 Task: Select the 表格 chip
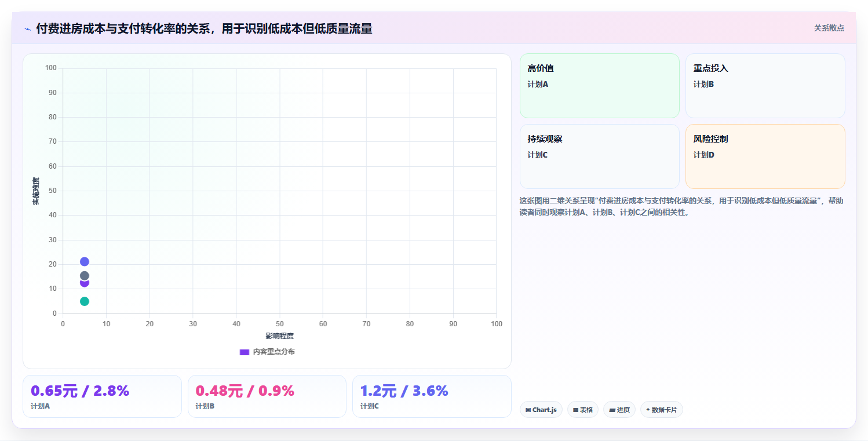point(582,410)
